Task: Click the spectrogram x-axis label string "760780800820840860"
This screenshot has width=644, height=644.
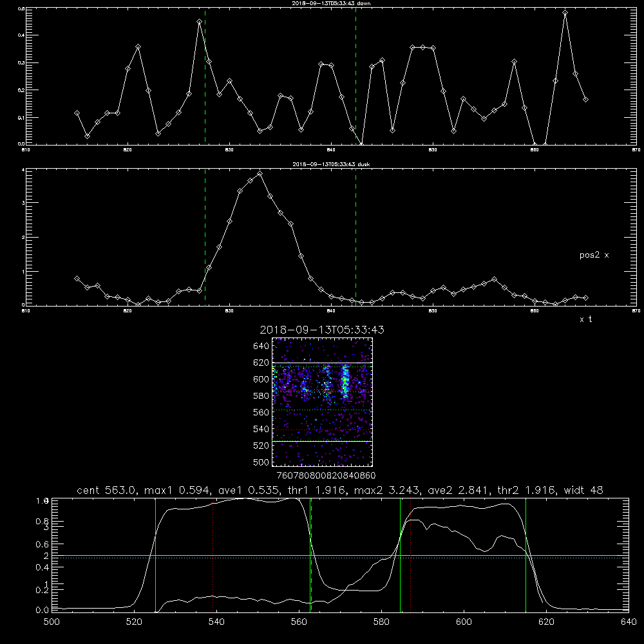Action: click(326, 476)
